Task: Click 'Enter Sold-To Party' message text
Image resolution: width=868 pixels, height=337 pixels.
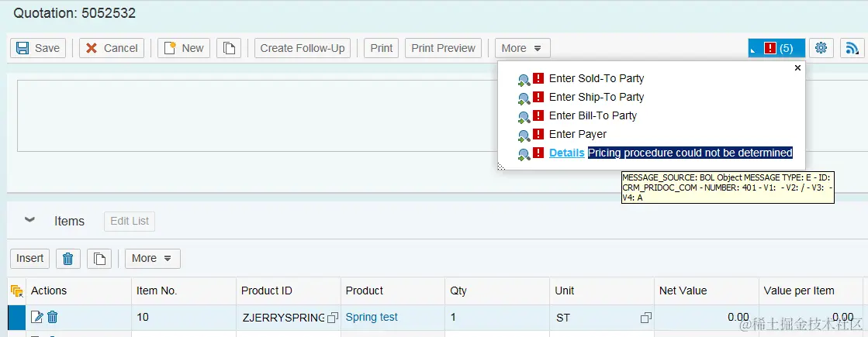Action: point(597,78)
